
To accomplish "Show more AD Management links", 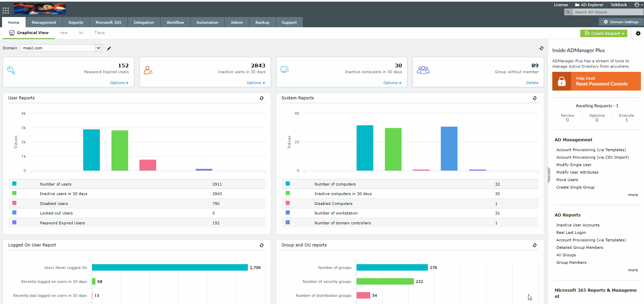I will 633,195.
